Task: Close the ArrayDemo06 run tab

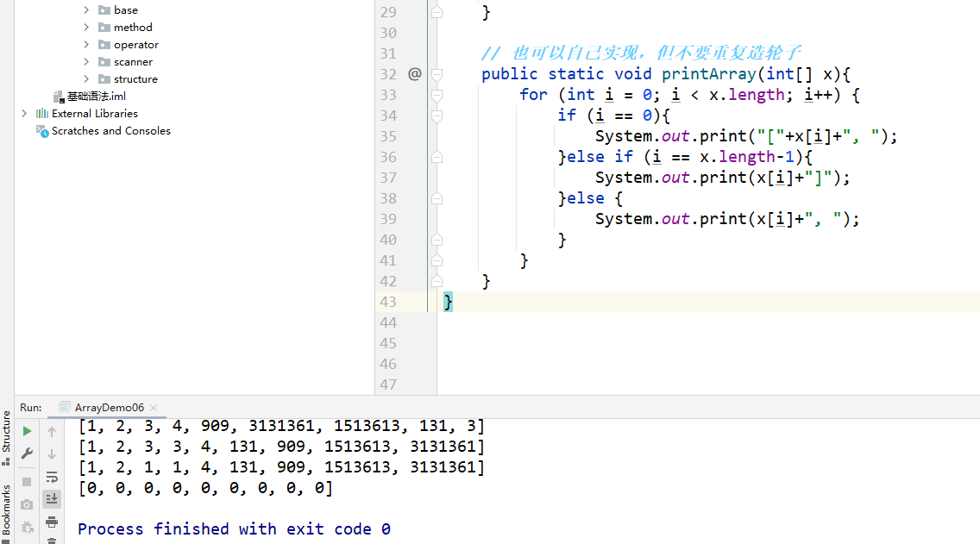Action: pyautogui.click(x=154, y=407)
